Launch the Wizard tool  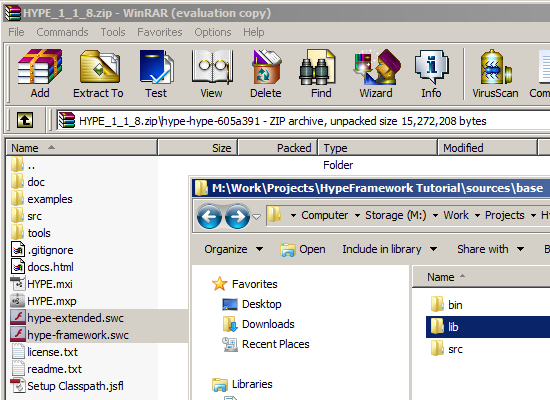(x=376, y=74)
